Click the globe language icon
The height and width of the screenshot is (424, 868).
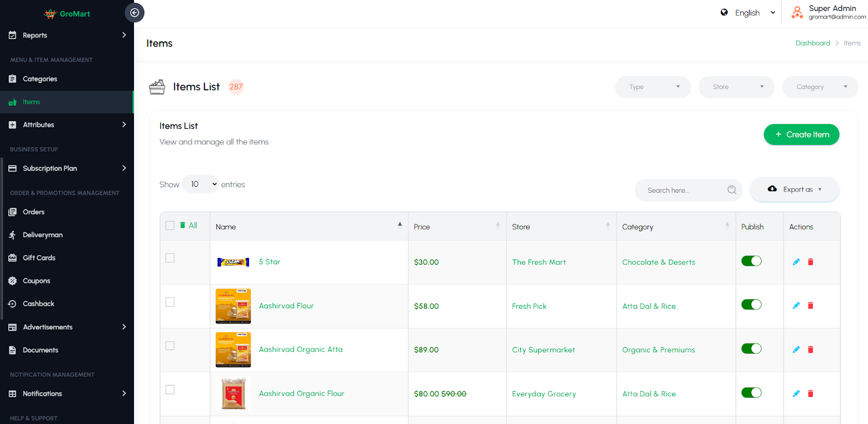coord(724,12)
